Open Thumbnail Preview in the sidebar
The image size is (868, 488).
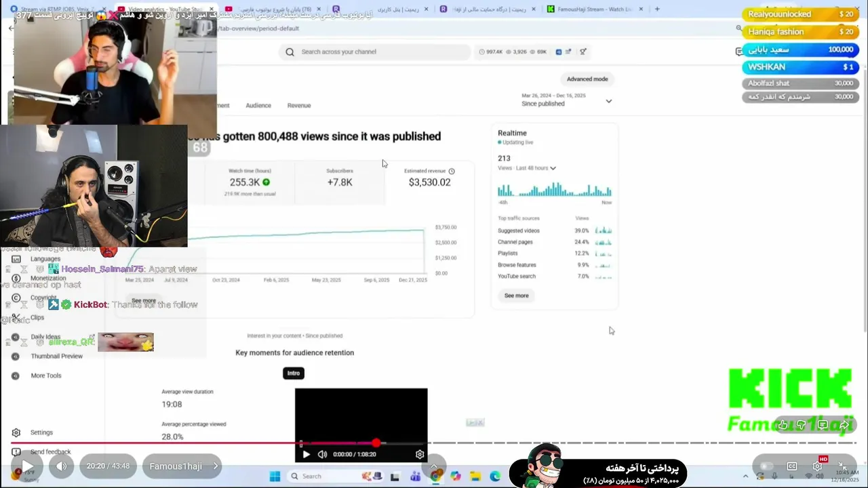click(56, 356)
